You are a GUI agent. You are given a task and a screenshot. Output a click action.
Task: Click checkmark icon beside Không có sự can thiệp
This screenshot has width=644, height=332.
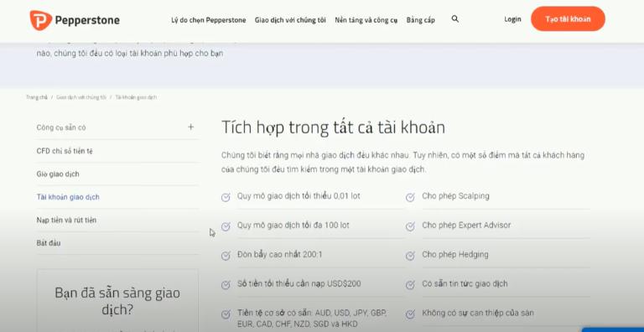[410, 314]
